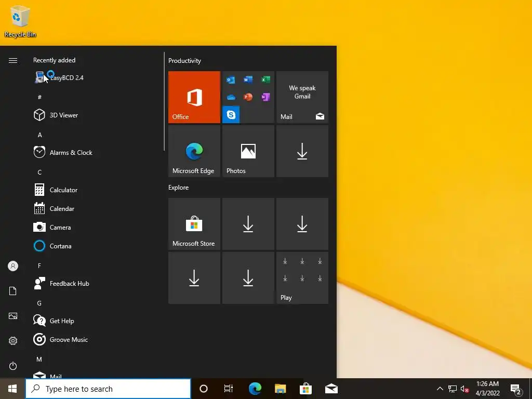Click the taskbar search box

(x=108, y=389)
